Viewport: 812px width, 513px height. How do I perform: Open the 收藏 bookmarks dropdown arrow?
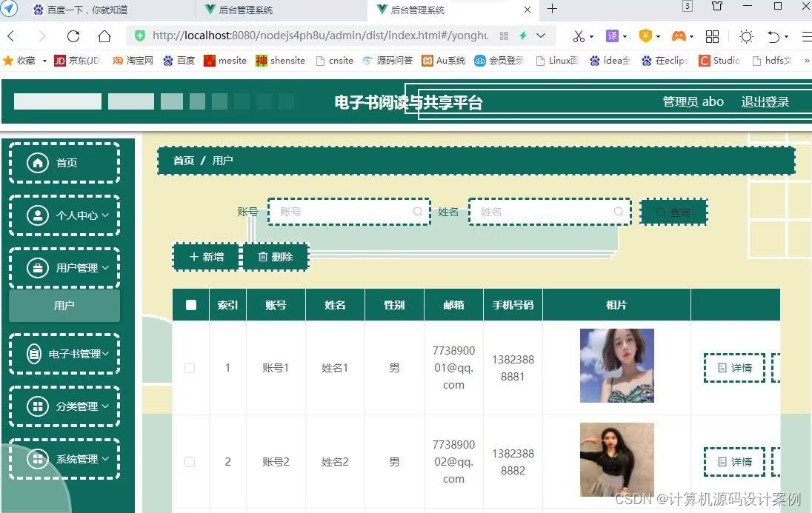coord(44,61)
